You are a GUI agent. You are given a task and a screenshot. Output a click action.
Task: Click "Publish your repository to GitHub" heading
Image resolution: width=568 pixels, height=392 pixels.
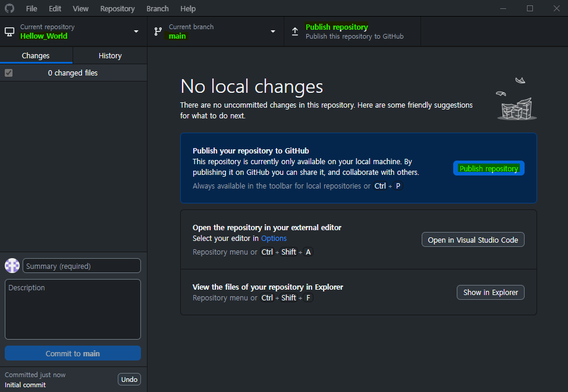coord(250,150)
